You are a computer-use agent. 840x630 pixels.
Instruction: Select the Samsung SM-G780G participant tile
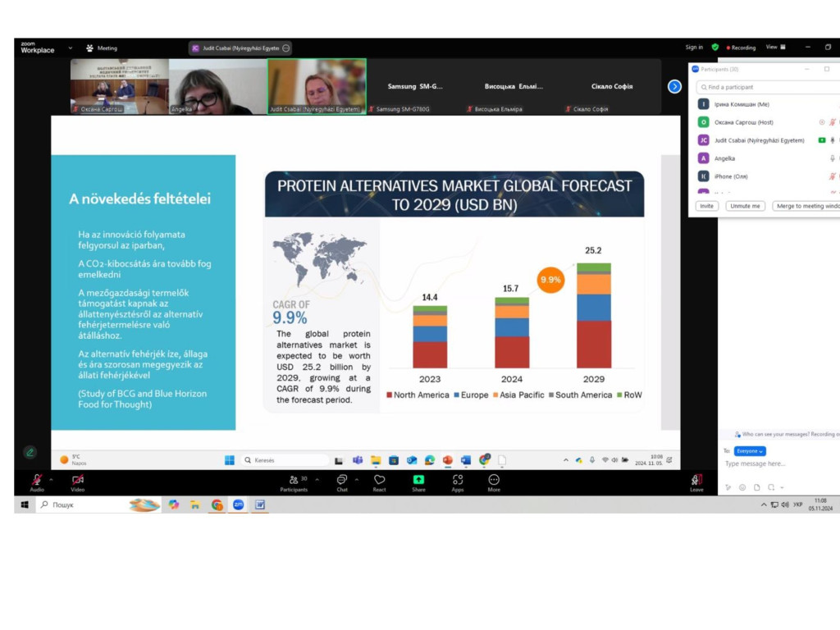click(415, 86)
